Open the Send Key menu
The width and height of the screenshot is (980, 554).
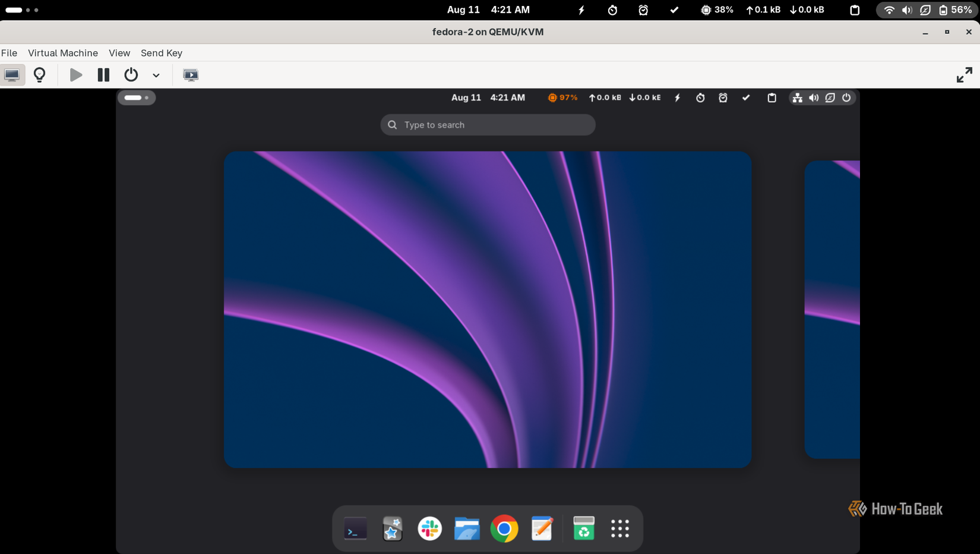pyautogui.click(x=162, y=53)
